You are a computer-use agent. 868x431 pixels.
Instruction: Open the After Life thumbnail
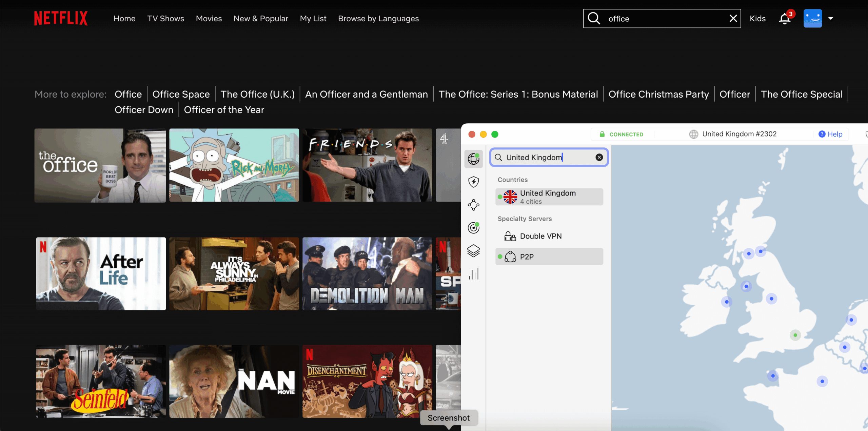click(x=101, y=273)
